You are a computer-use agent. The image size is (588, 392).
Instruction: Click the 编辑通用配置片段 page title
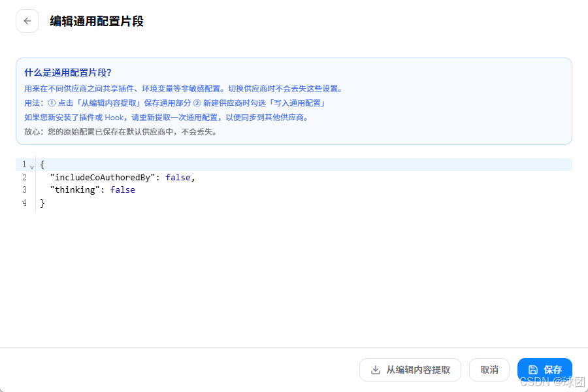click(x=97, y=21)
